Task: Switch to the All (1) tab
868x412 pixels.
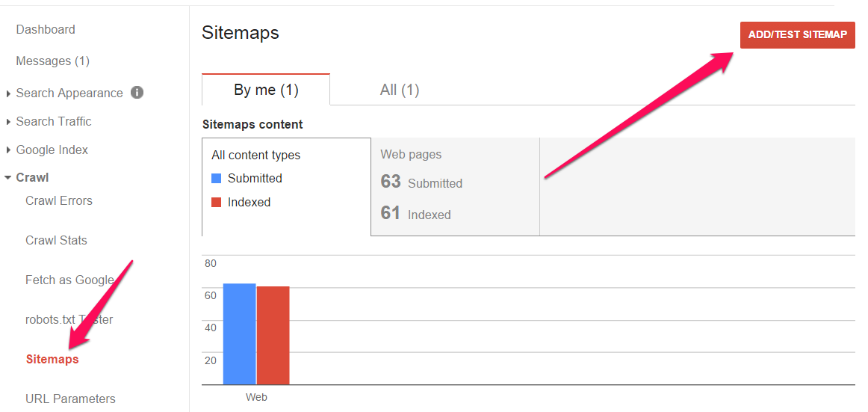Action: pyautogui.click(x=399, y=90)
